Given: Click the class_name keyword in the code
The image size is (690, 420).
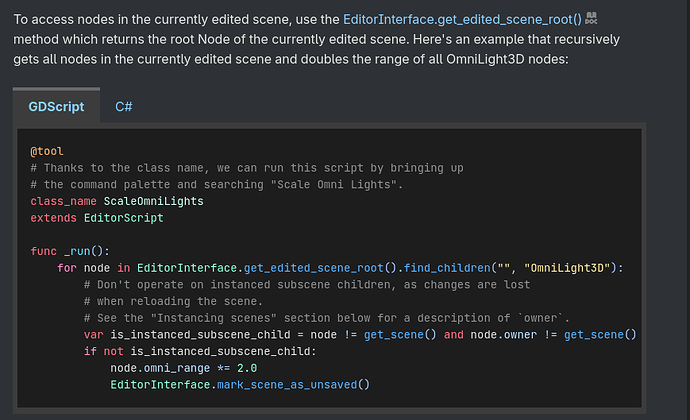Looking at the screenshot, I should 63,201.
